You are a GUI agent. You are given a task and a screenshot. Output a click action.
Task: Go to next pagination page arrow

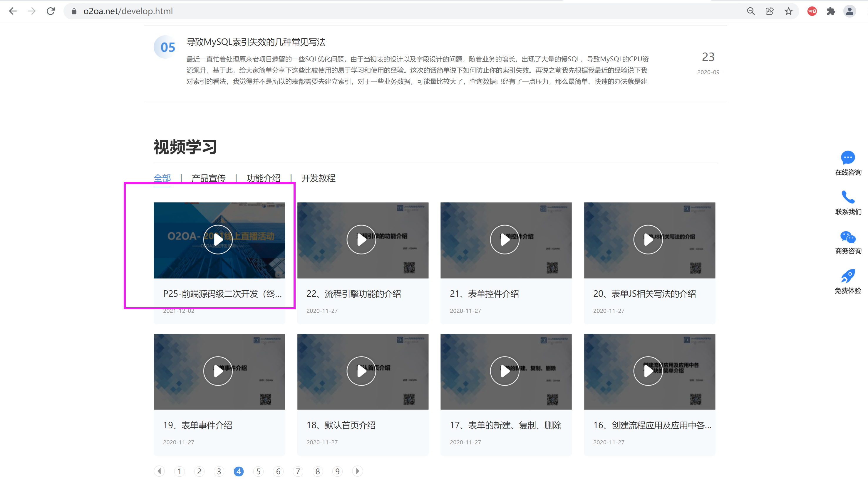[357, 471]
